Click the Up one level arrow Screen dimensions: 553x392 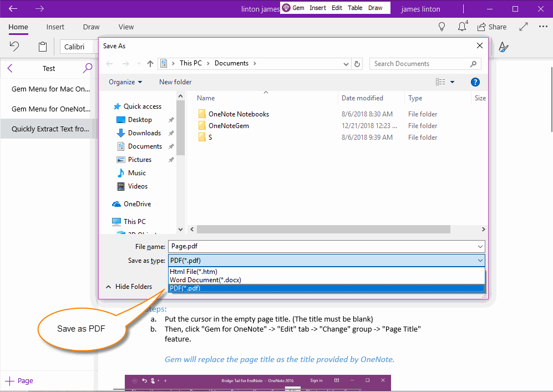tap(150, 63)
